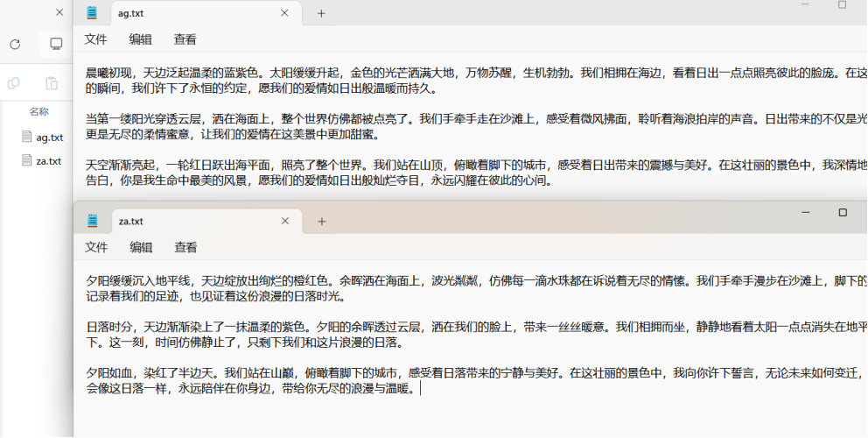Select the za.txt tab

206,222
